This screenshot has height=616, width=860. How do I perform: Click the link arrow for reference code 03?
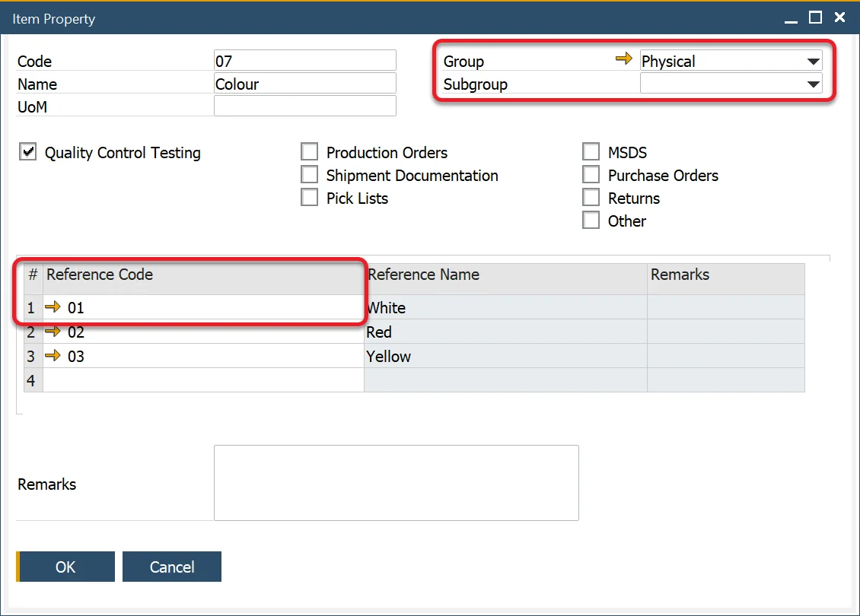click(x=53, y=356)
